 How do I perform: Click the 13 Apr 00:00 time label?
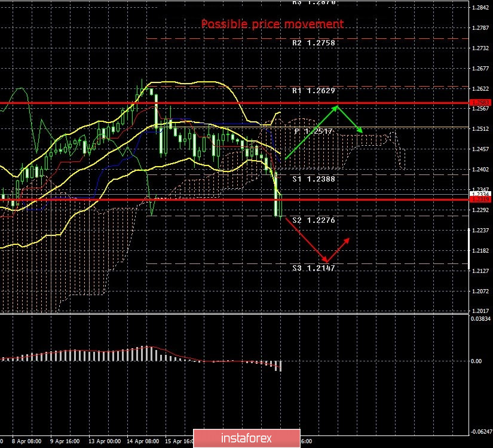click(105, 441)
